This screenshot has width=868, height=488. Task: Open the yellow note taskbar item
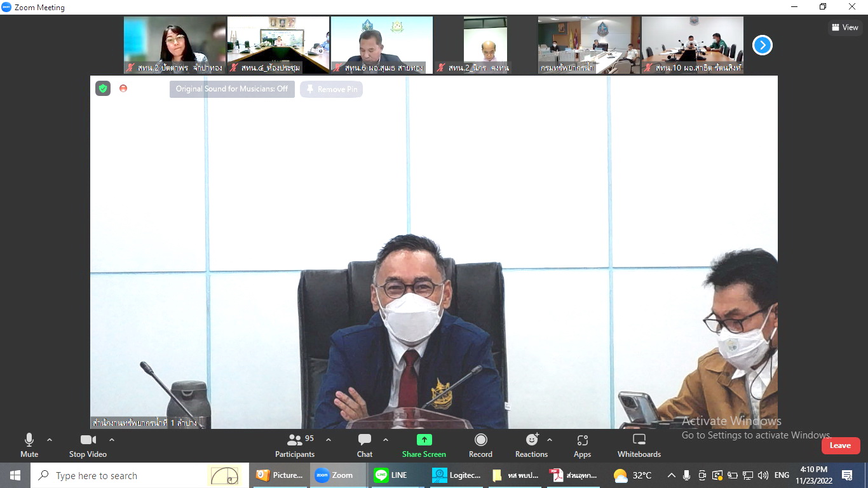click(x=515, y=475)
